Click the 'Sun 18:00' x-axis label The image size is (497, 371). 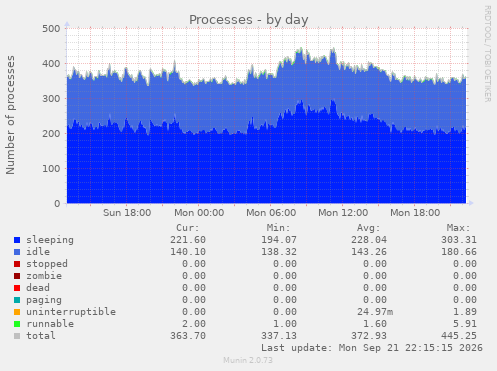127,213
